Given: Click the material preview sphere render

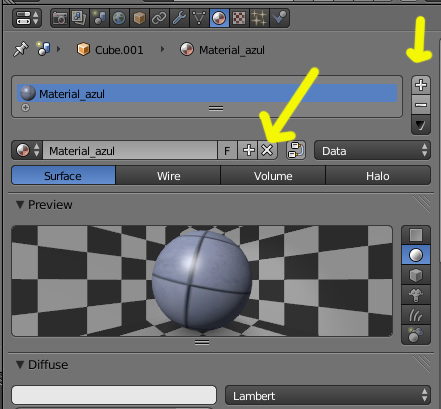Looking at the screenshot, I should click(202, 281).
